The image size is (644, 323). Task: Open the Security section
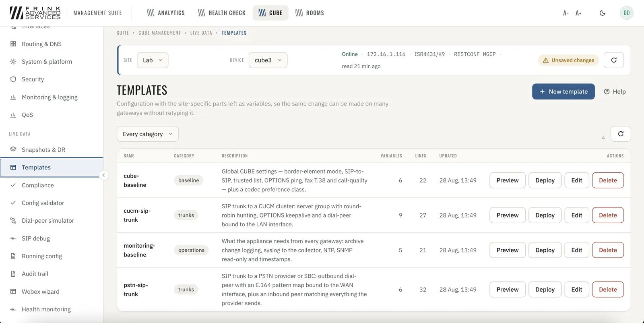[x=52, y=79]
